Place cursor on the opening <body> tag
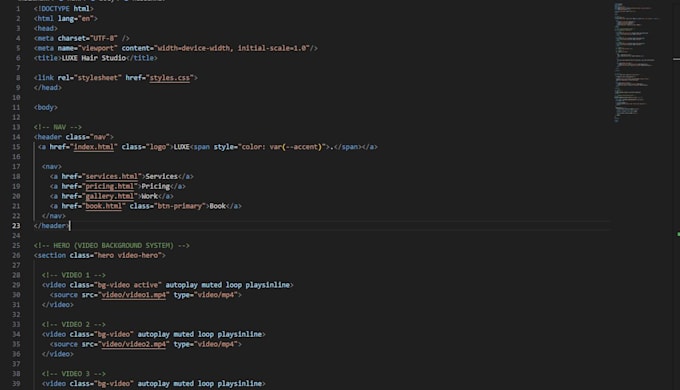The image size is (680, 390). click(46, 108)
